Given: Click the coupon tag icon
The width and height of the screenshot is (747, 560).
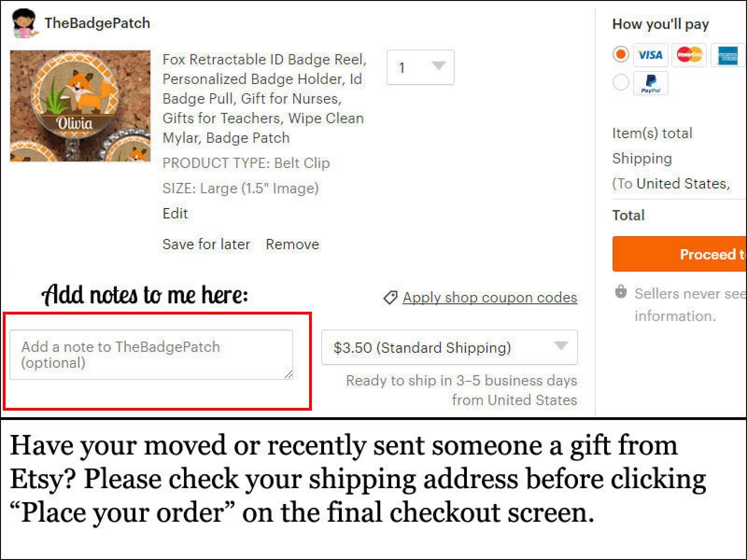Looking at the screenshot, I should [x=390, y=297].
